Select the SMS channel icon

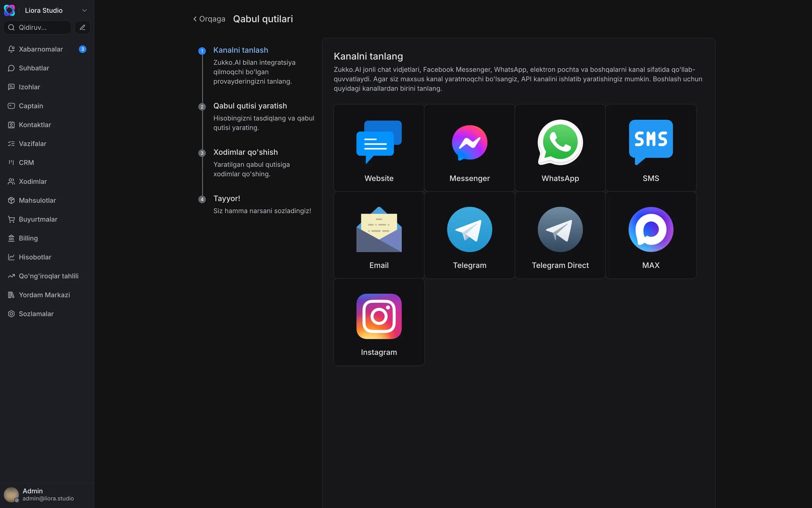(651, 142)
